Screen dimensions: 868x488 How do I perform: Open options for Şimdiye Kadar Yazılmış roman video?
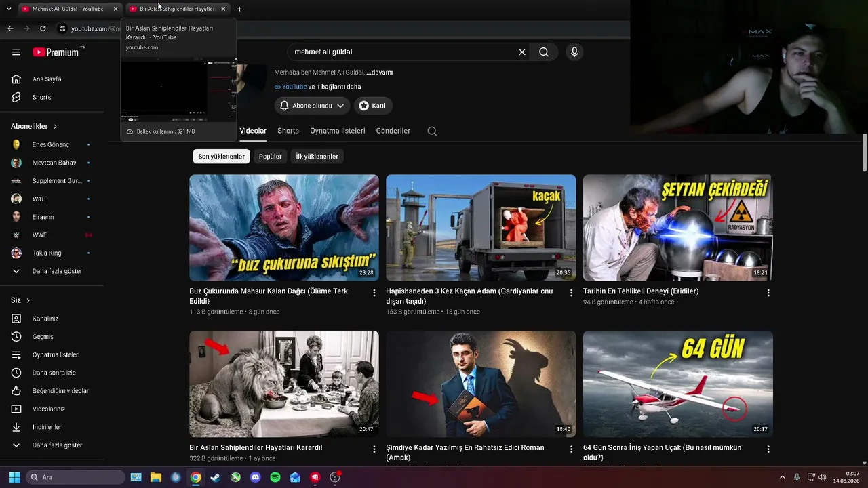(x=571, y=449)
